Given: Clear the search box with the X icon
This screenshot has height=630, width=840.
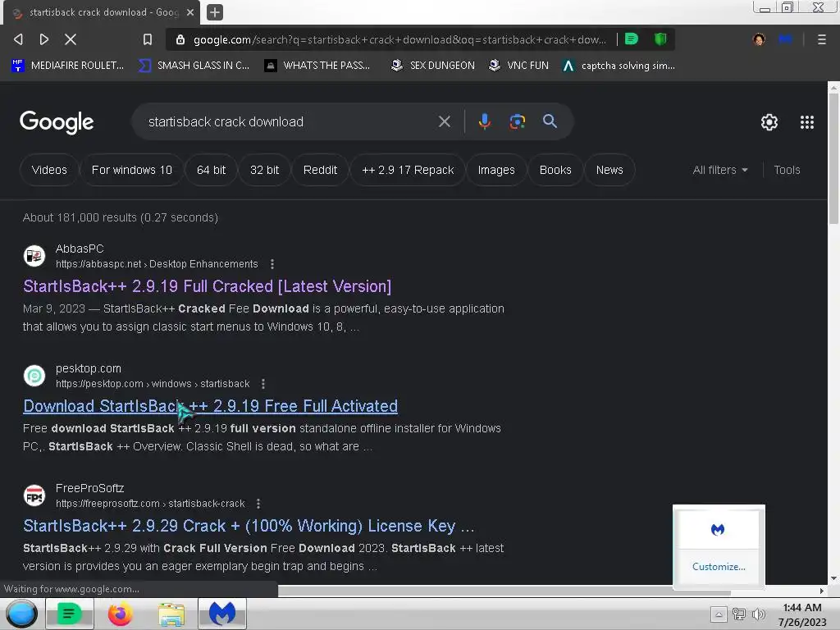Looking at the screenshot, I should point(444,121).
